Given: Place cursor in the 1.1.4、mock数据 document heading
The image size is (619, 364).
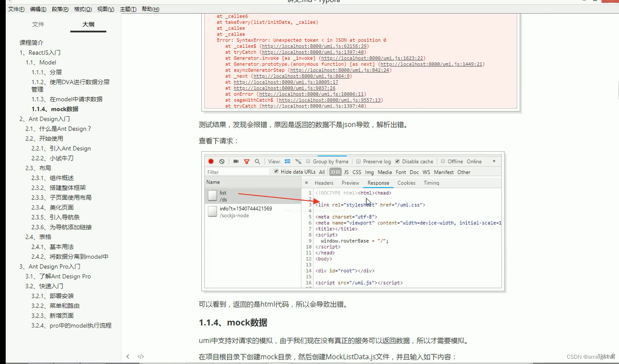Looking at the screenshot, I should click(233, 323).
